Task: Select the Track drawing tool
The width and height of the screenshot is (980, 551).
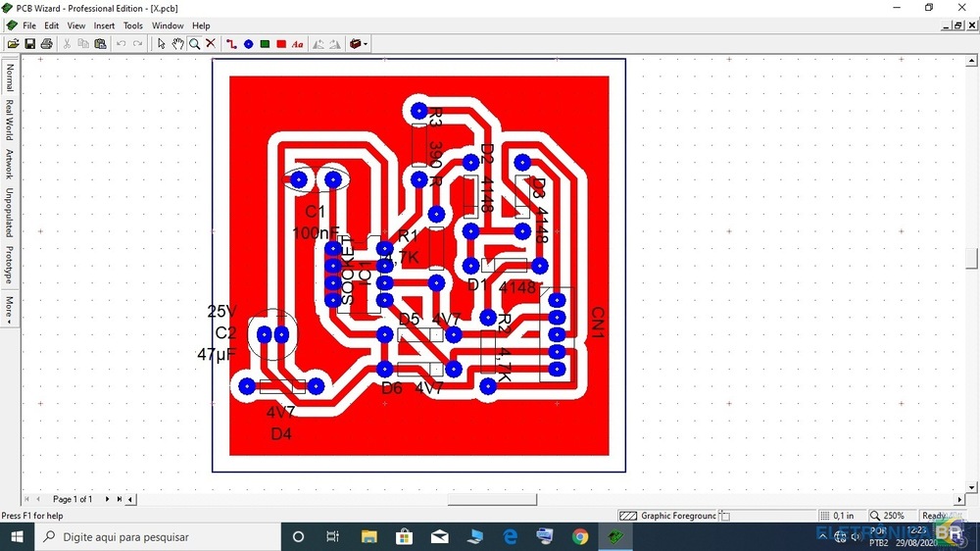Action: point(231,44)
